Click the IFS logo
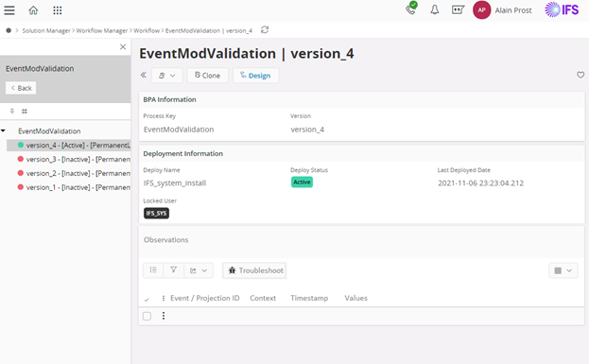This screenshot has width=589, height=364. click(x=562, y=9)
